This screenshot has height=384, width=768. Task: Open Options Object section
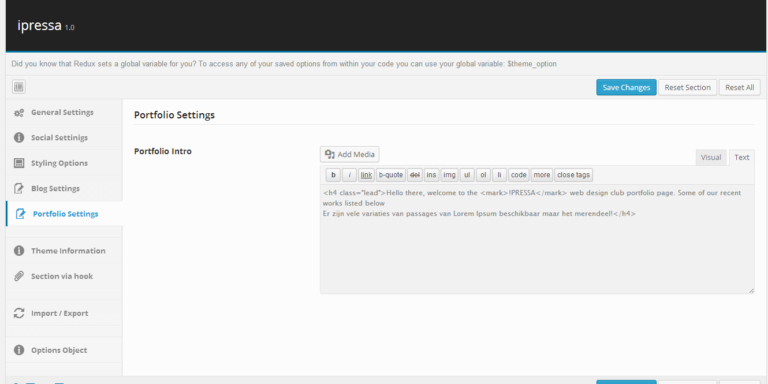pos(64,350)
